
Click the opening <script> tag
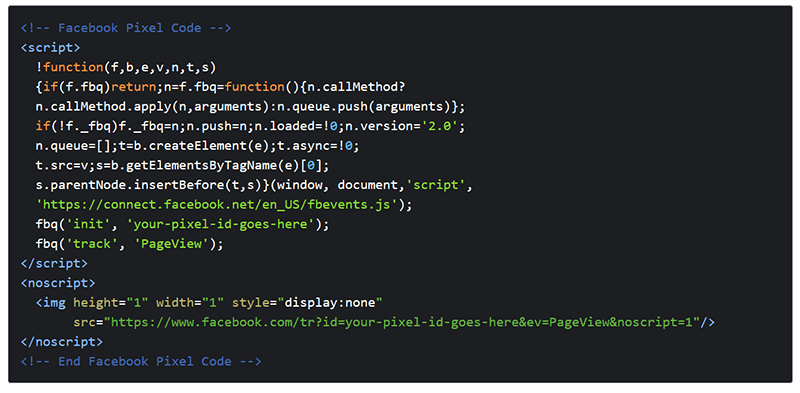click(50, 47)
